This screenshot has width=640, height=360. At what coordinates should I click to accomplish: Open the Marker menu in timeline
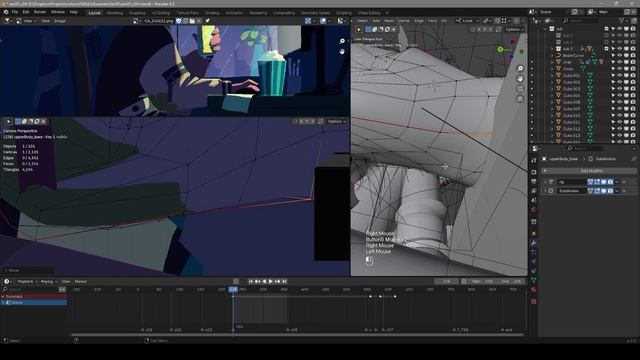[x=81, y=282]
